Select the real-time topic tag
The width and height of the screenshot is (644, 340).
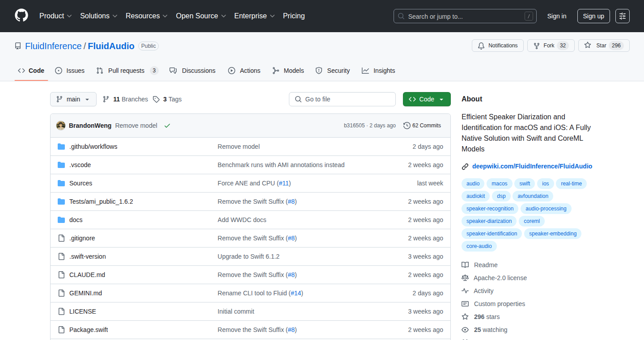click(572, 184)
